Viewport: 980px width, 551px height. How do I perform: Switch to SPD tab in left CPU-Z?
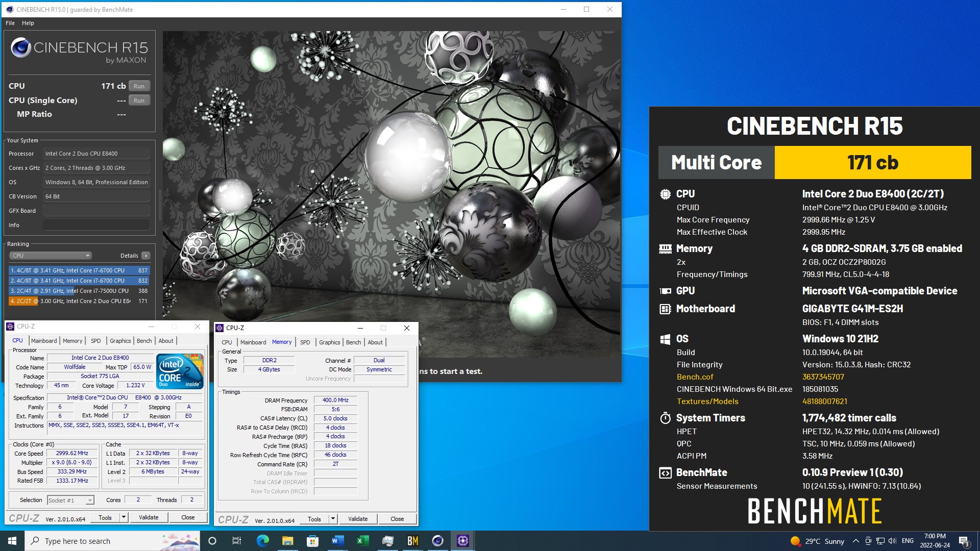pos(96,341)
